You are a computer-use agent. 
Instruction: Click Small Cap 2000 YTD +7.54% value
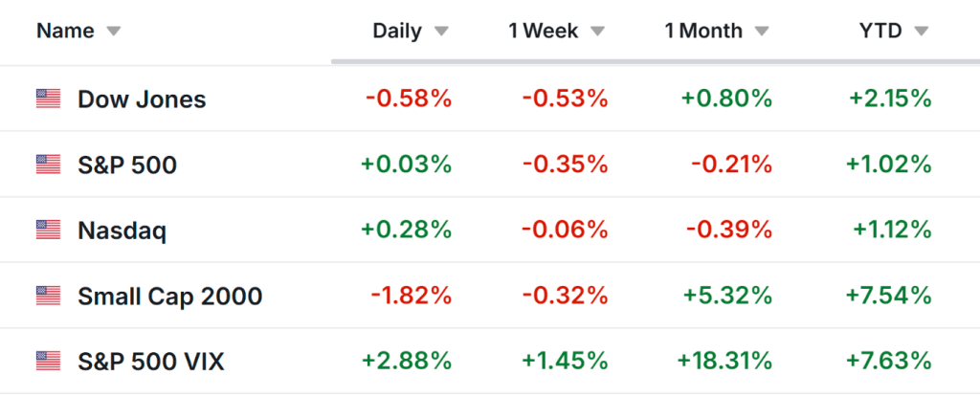tap(888, 296)
